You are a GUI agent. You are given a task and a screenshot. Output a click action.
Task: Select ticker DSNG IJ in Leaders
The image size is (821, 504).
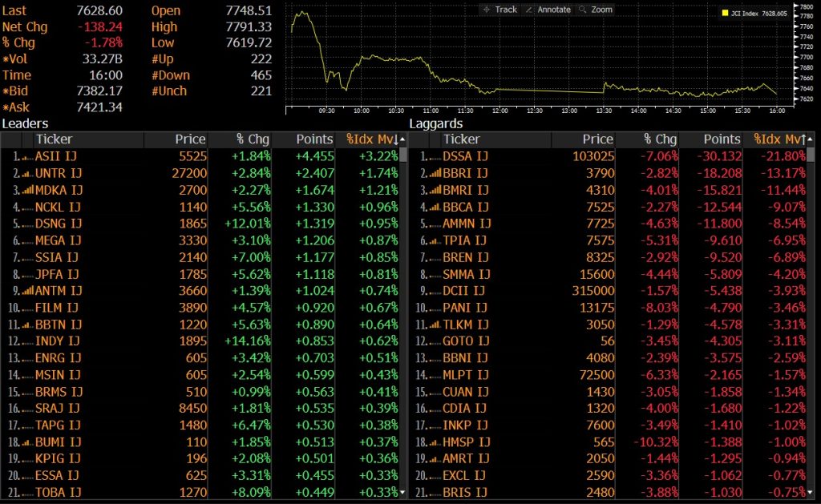59,224
